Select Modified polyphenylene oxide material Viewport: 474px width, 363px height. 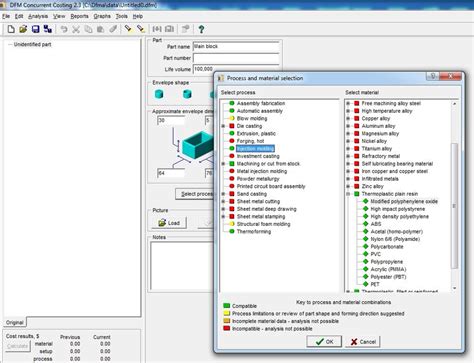click(x=404, y=201)
